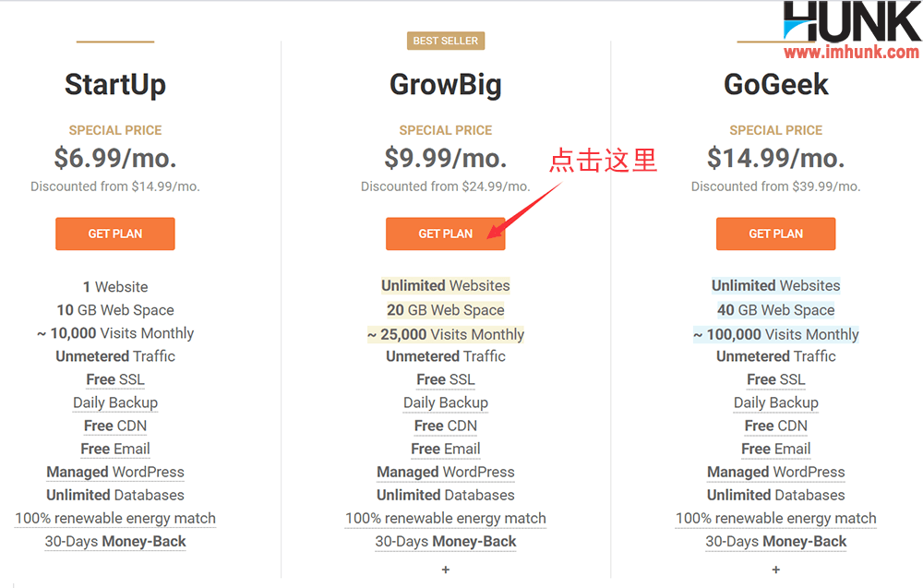This screenshot has height=588, width=923.
Task: Click Daily Backup in GrowBig plan
Action: pos(446,402)
